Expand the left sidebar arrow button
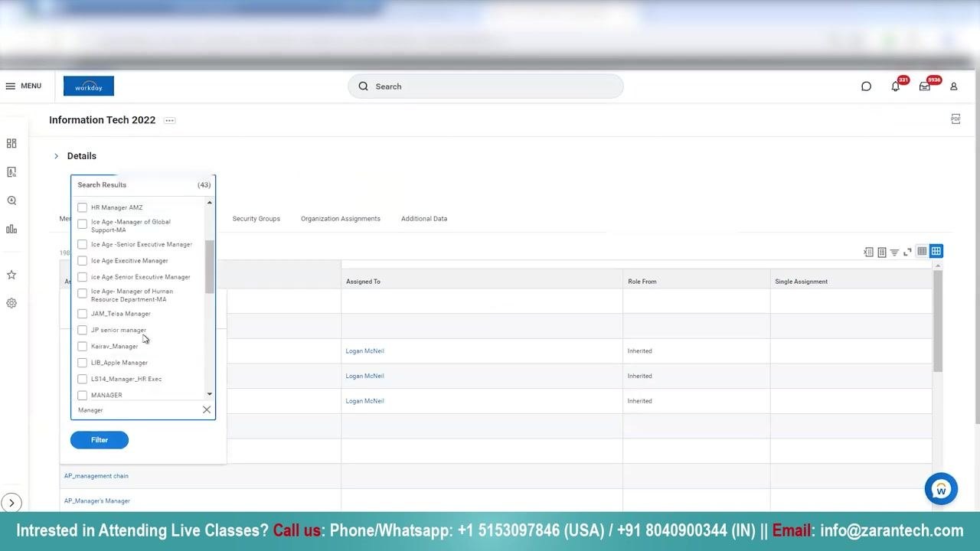The height and width of the screenshot is (551, 980). [x=11, y=503]
